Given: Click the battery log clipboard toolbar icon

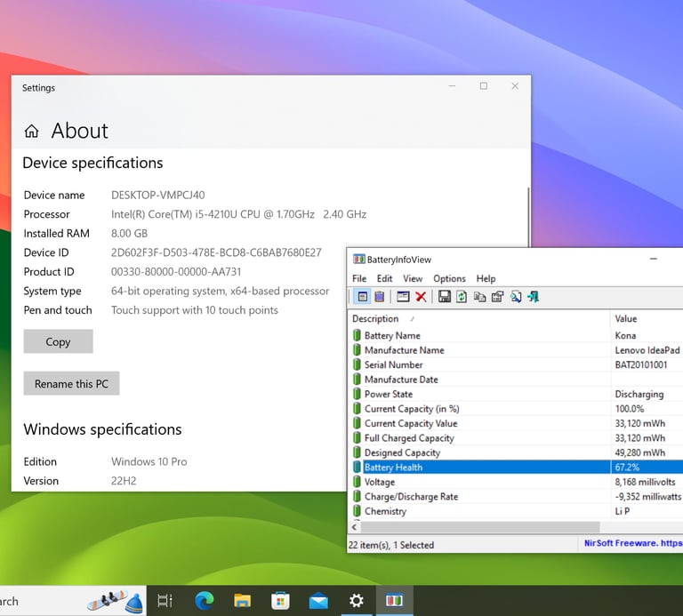Looking at the screenshot, I should 380,297.
